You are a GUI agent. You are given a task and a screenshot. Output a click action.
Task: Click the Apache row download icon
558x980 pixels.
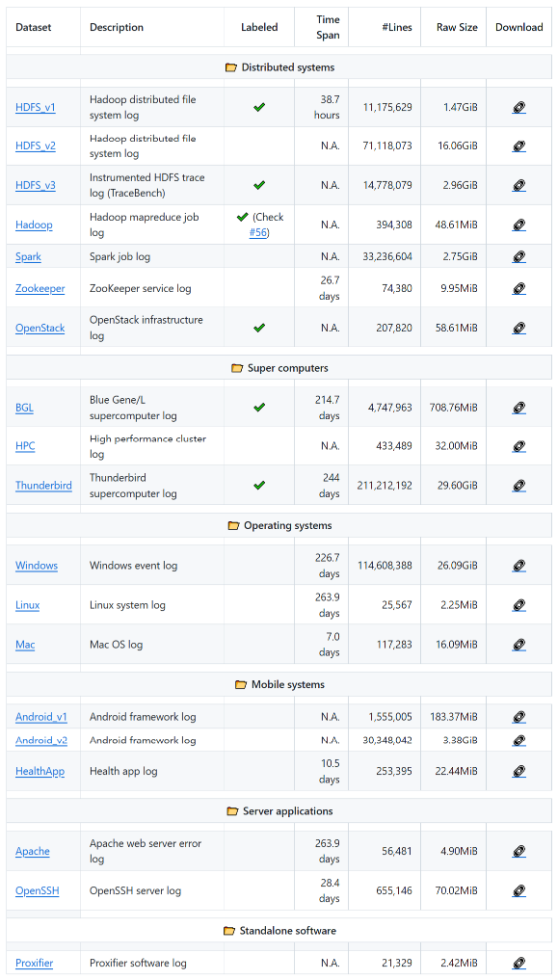point(518,851)
